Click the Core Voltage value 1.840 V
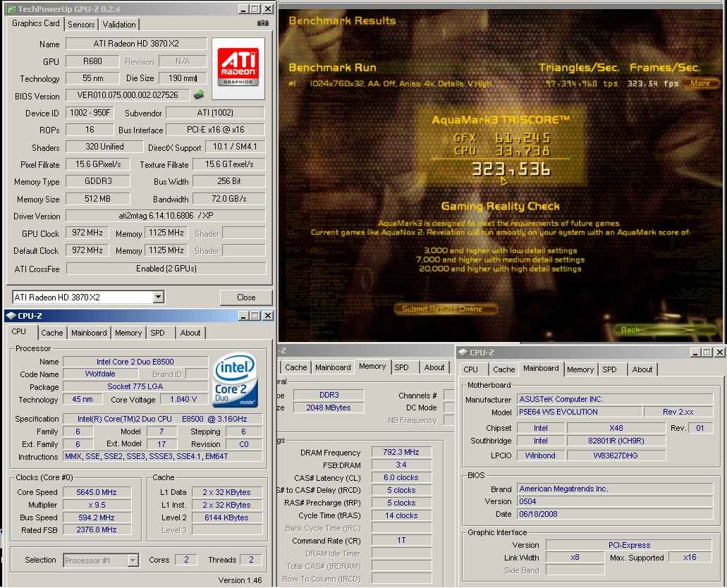Image resolution: width=727 pixels, height=588 pixels. coord(183,399)
